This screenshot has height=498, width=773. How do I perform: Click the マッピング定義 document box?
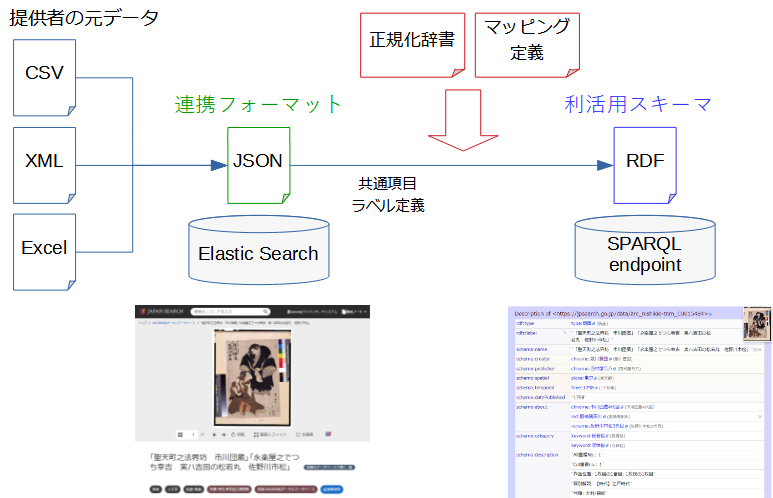pos(527,45)
